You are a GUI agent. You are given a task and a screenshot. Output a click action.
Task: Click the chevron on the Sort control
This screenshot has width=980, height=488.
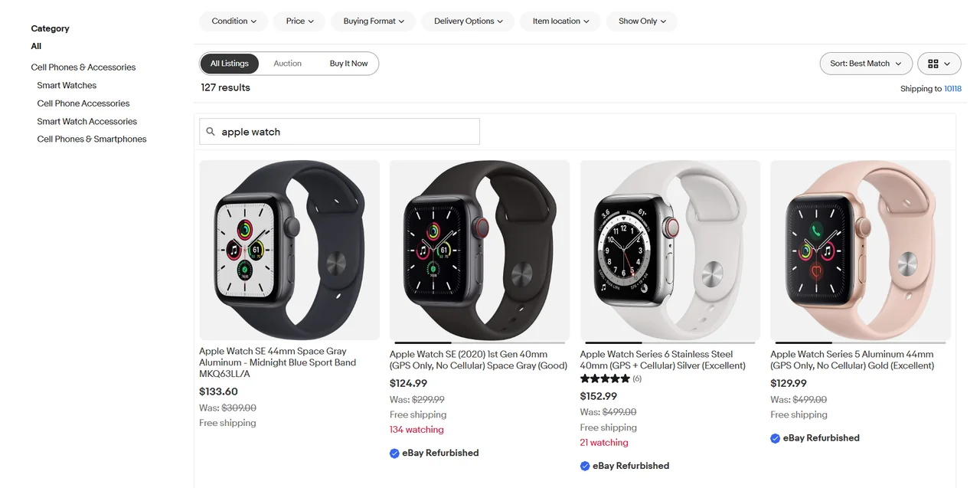[899, 64]
